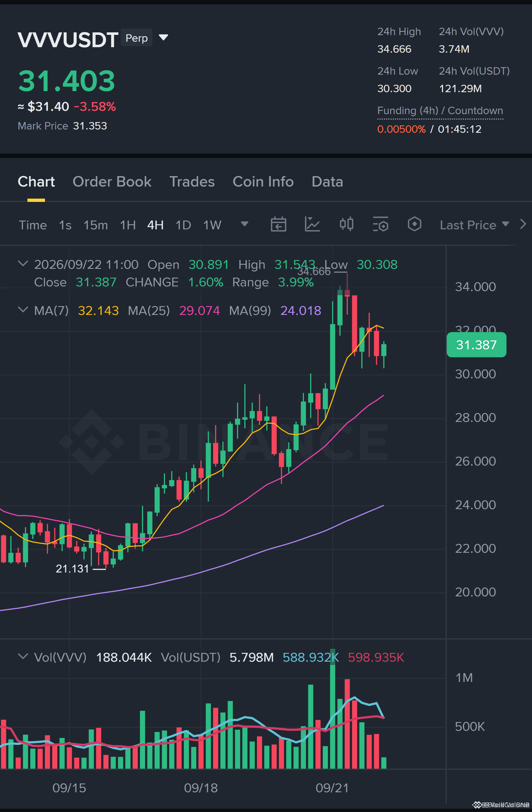Open the more time intervals dropdown arrow
The height and width of the screenshot is (812, 532).
click(244, 224)
